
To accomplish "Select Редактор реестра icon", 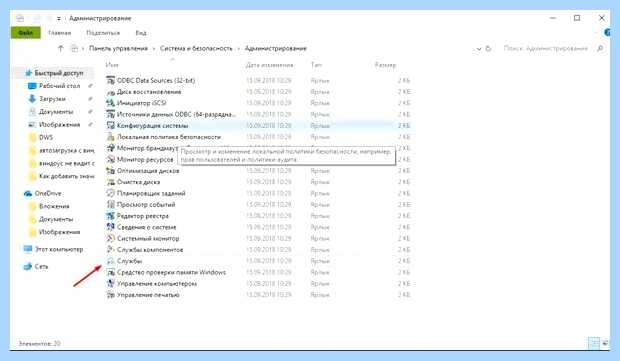I will coord(111,215).
